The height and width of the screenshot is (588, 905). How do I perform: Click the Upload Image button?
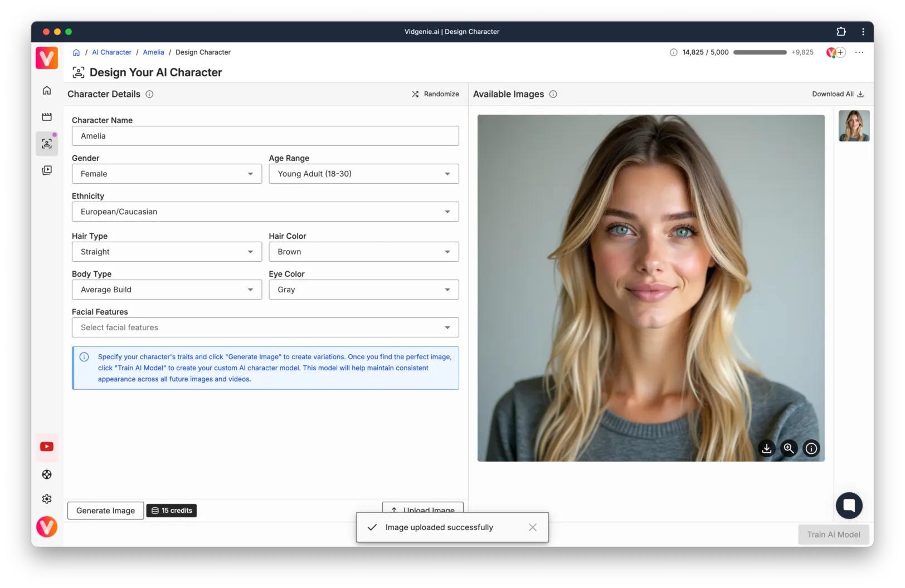[x=423, y=508]
